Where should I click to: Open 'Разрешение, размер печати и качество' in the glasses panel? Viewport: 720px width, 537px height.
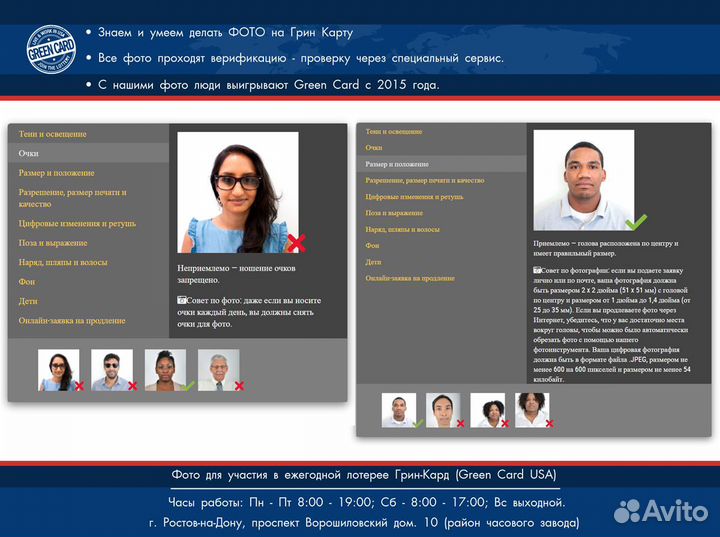73,198
